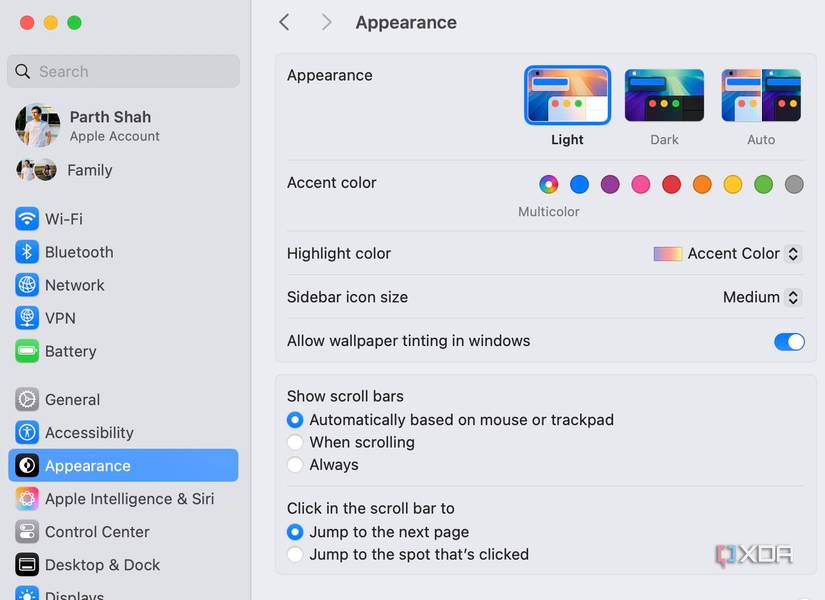Select the Auto appearance option
The width and height of the screenshot is (825, 600).
[761, 95]
